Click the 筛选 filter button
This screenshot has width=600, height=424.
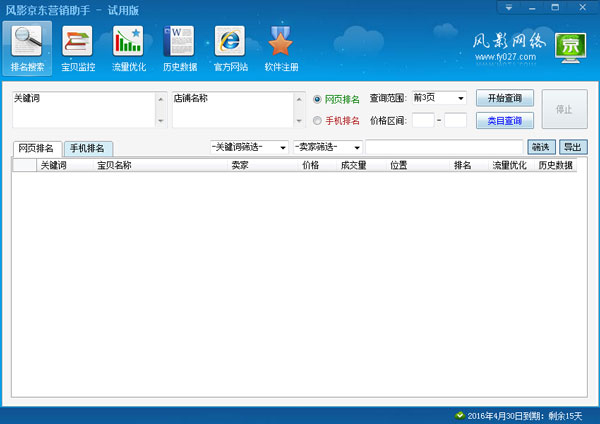click(541, 147)
